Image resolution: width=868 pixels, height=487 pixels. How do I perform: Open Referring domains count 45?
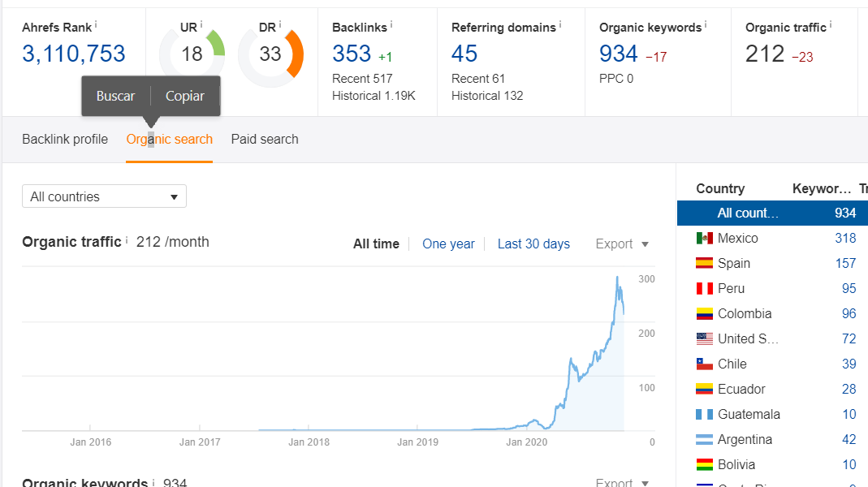point(464,54)
